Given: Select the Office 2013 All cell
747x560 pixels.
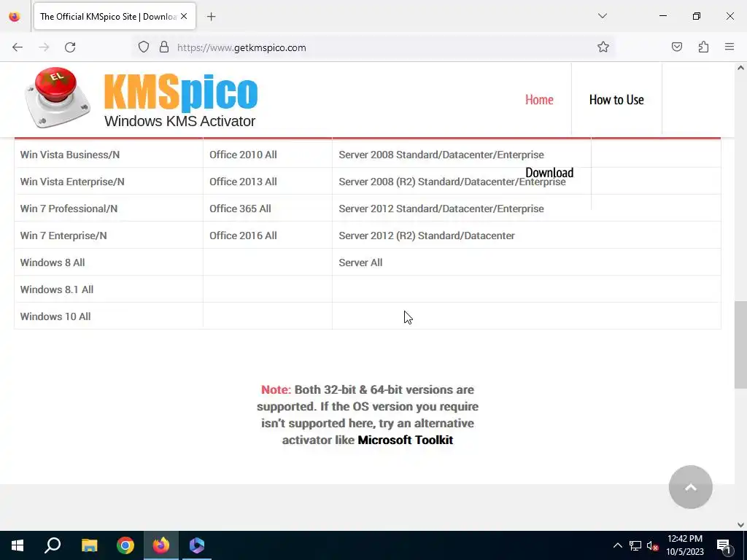Looking at the screenshot, I should [x=268, y=182].
